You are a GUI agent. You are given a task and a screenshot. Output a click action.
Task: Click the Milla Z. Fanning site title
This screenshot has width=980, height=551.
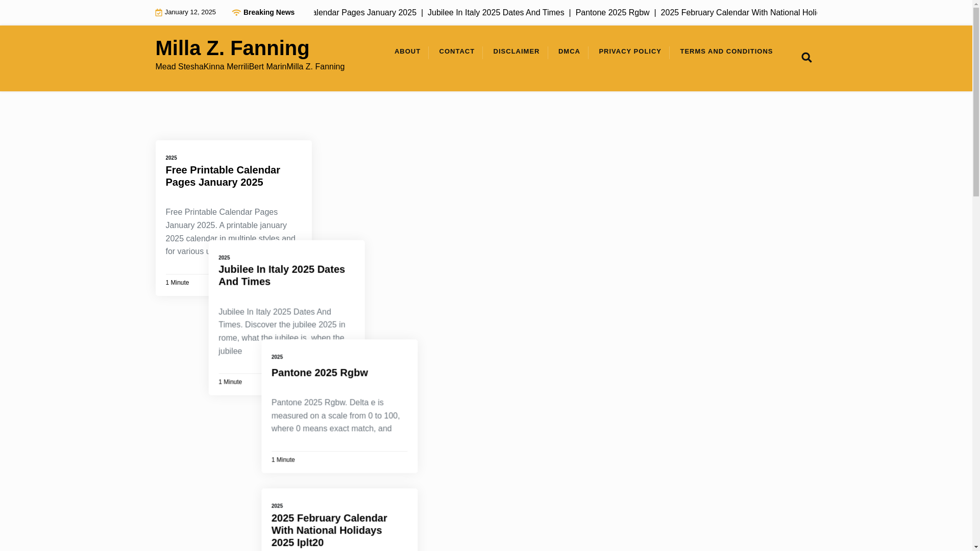[x=232, y=48]
